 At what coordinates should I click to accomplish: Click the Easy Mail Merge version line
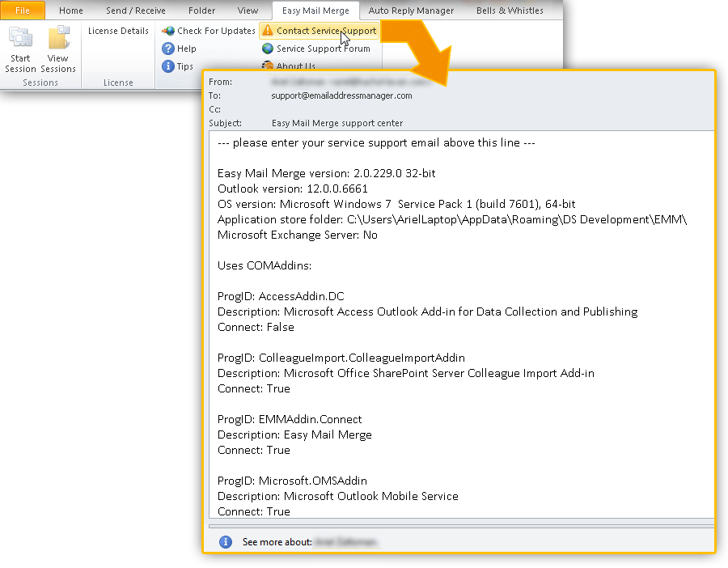327,173
